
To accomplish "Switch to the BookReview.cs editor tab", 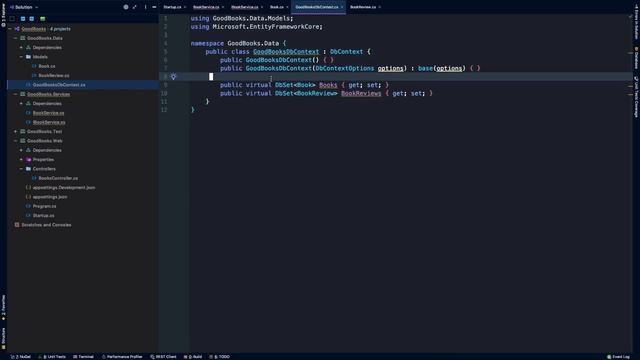I will pyautogui.click(x=363, y=7).
